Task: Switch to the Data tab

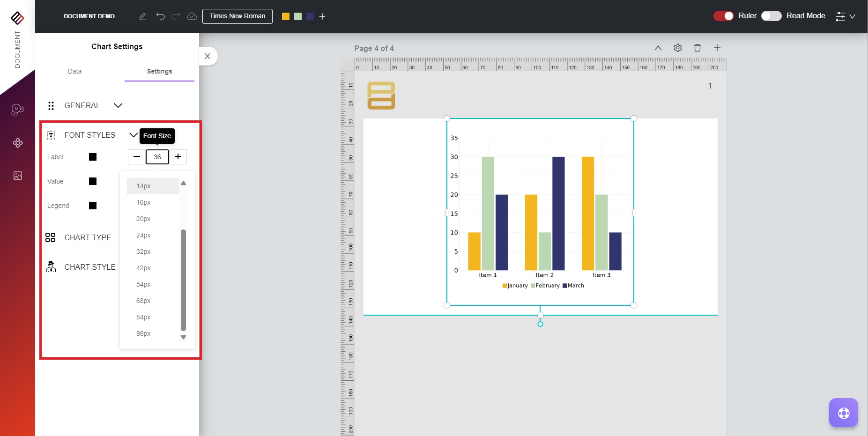Action: [x=74, y=71]
